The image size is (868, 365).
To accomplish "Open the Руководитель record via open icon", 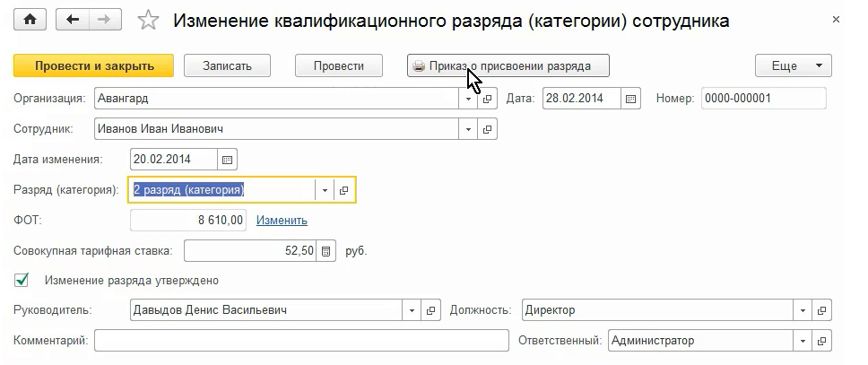I will (431, 310).
